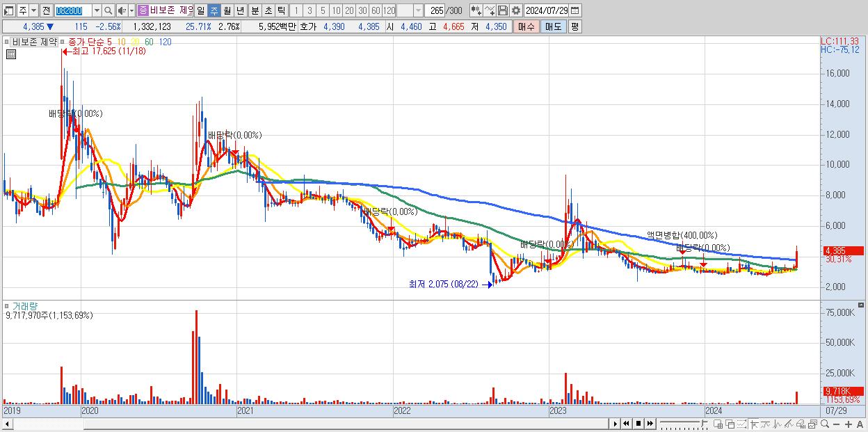Select the 틱 tick period
Viewport: 868px width, 432px height.
coord(281,10)
